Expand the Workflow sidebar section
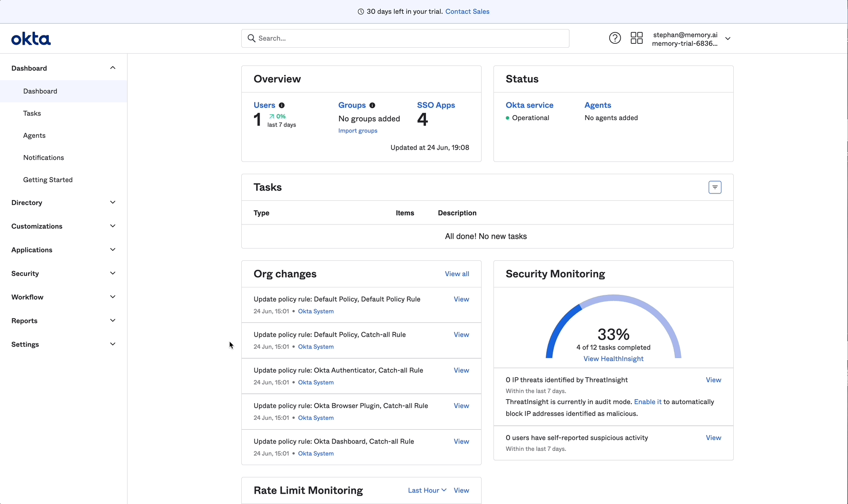The height and width of the screenshot is (504, 848). pyautogui.click(x=63, y=297)
